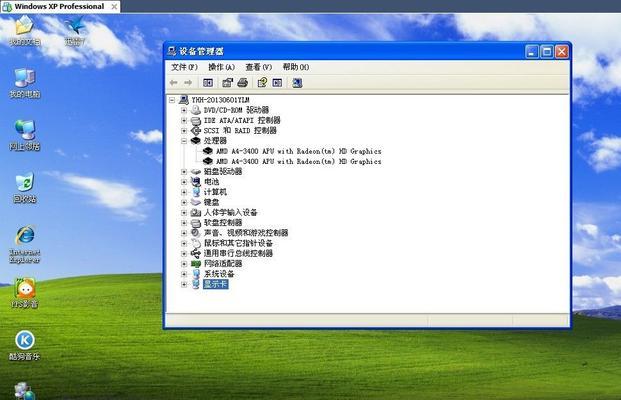Open the 操作(A) menu

(x=221, y=67)
